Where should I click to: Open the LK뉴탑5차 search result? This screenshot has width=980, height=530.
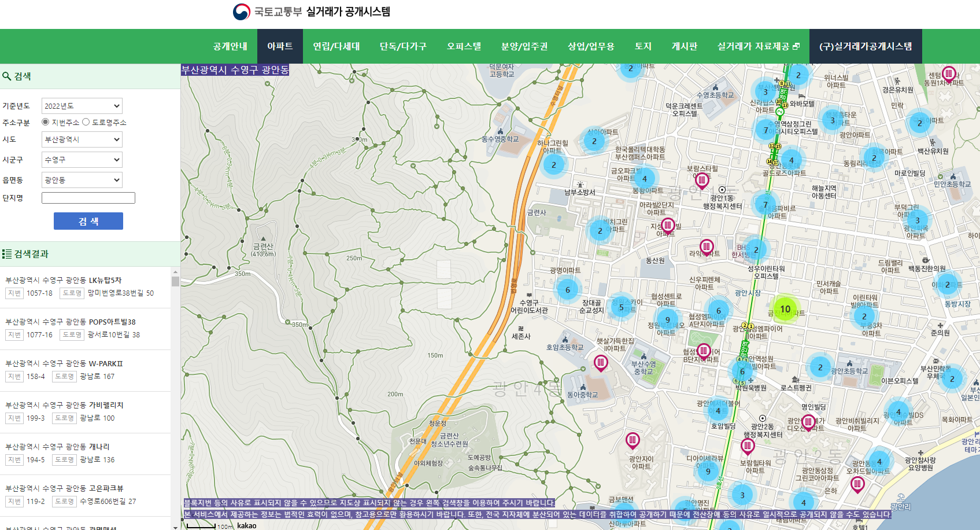click(x=86, y=287)
